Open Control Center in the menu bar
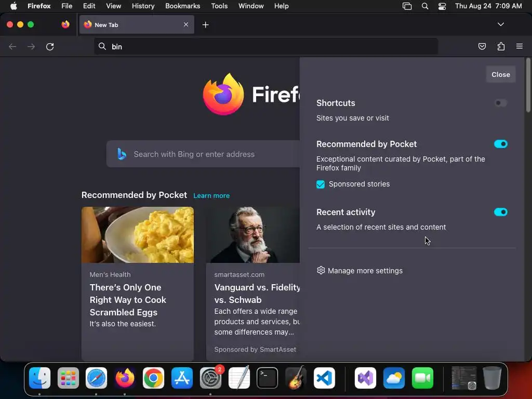Image resolution: width=532 pixels, height=399 pixels. (442, 6)
